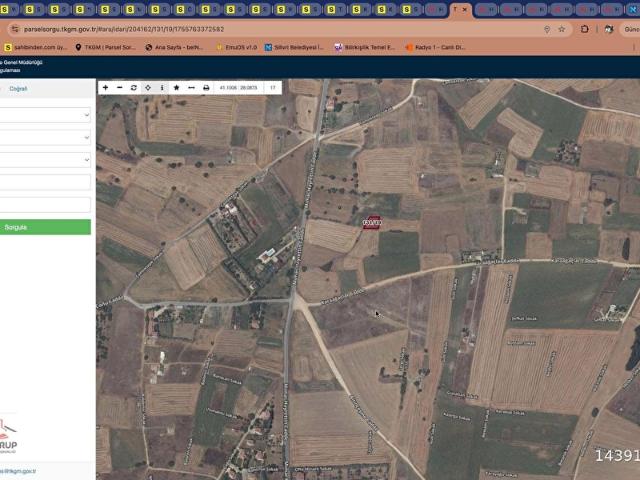Open the sahibinden.com bookmark

(x=36, y=47)
